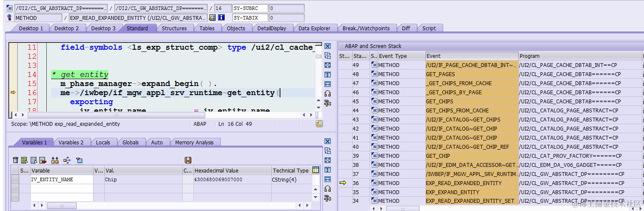Click the tools icon at bottom of variables panel sidebar
The width and height of the screenshot is (644, 211).
click(x=328, y=198)
